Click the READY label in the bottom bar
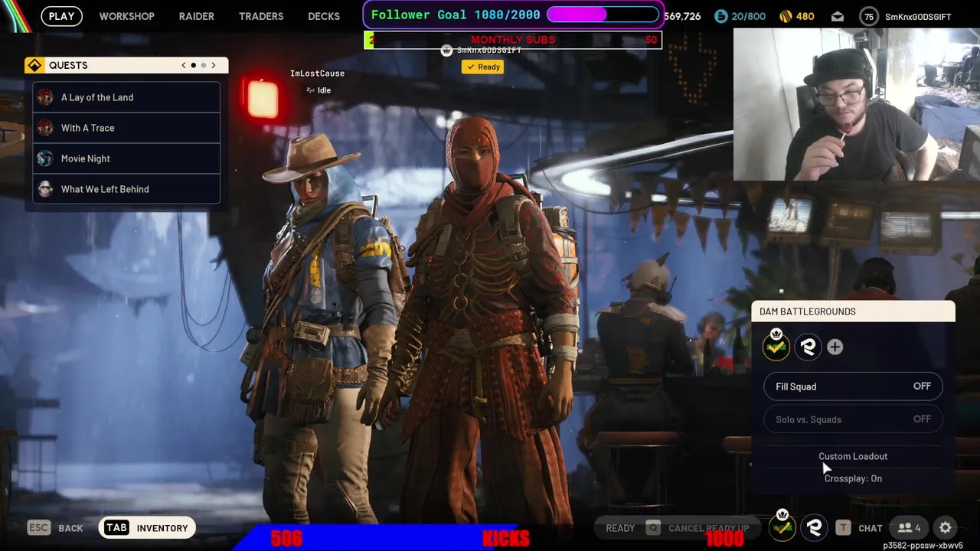The width and height of the screenshot is (980, 551). pyautogui.click(x=620, y=528)
